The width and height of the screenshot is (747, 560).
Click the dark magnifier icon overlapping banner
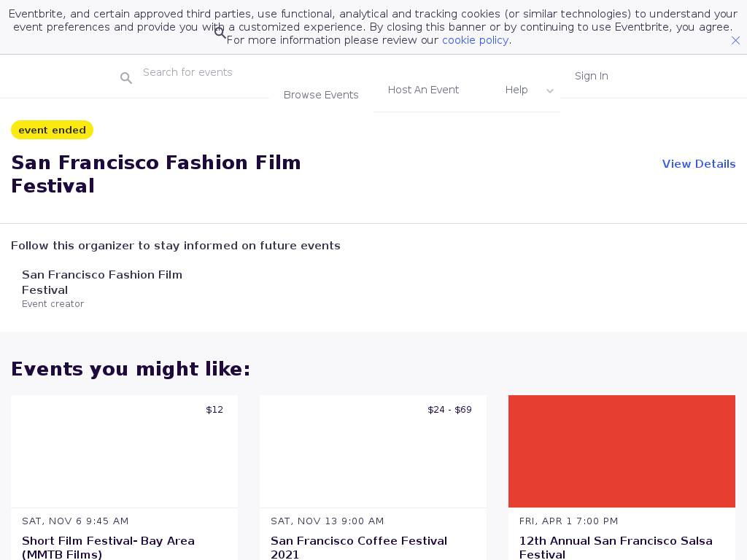220,33
